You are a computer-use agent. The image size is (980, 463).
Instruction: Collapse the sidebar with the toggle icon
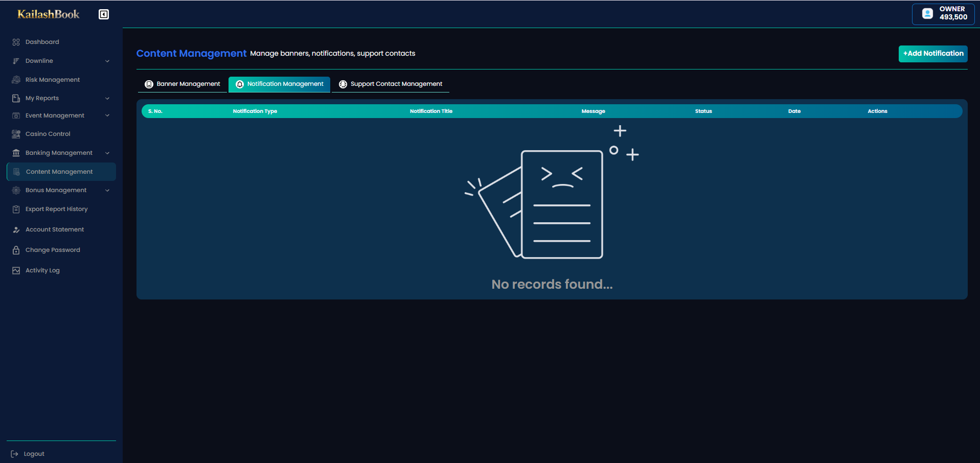[x=104, y=14]
